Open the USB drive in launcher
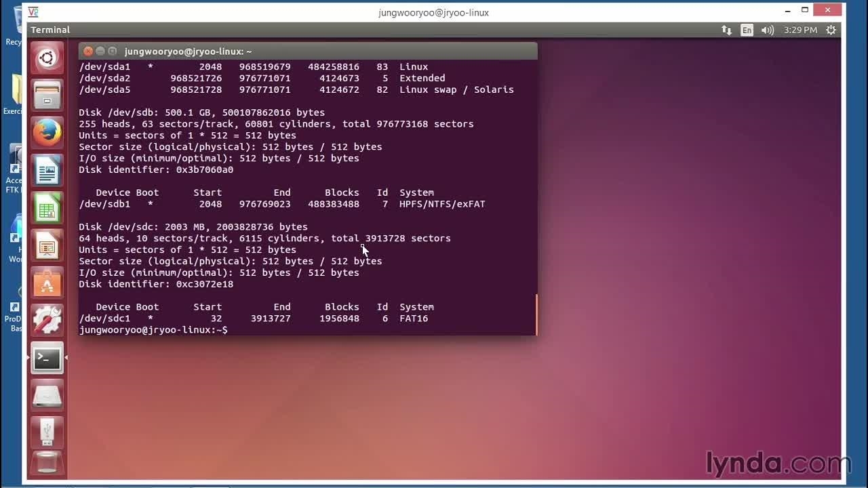Screen dimensions: 868x488 47,432
